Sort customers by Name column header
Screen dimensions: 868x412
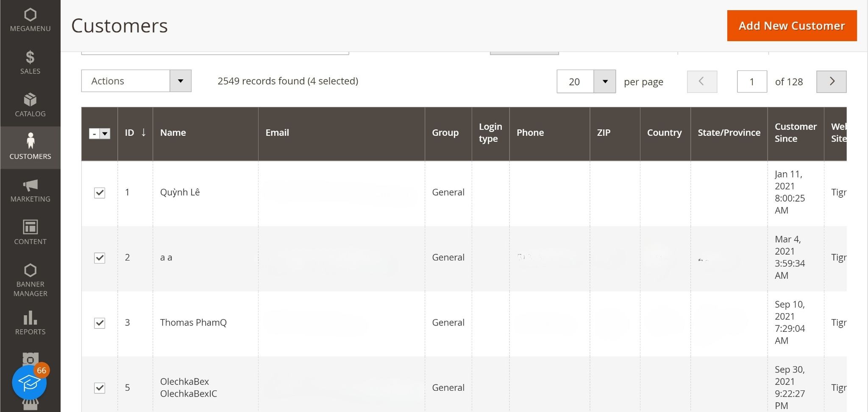pyautogui.click(x=173, y=133)
